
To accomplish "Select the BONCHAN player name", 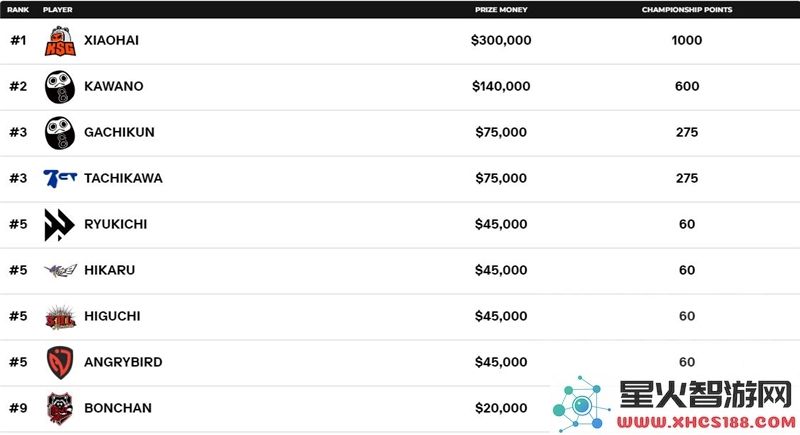I will (x=118, y=408).
